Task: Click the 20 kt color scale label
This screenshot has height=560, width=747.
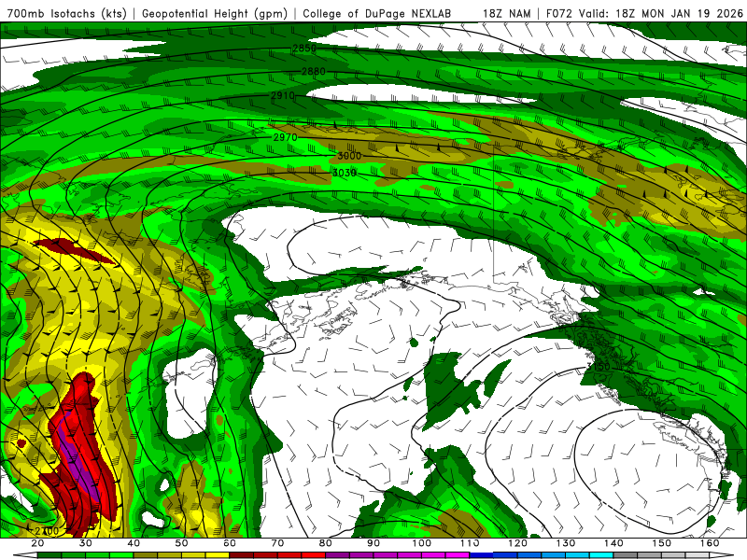Action: [37, 543]
